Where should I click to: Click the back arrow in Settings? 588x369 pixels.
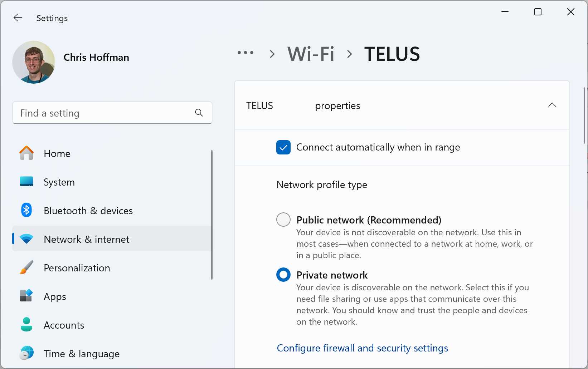coord(18,18)
